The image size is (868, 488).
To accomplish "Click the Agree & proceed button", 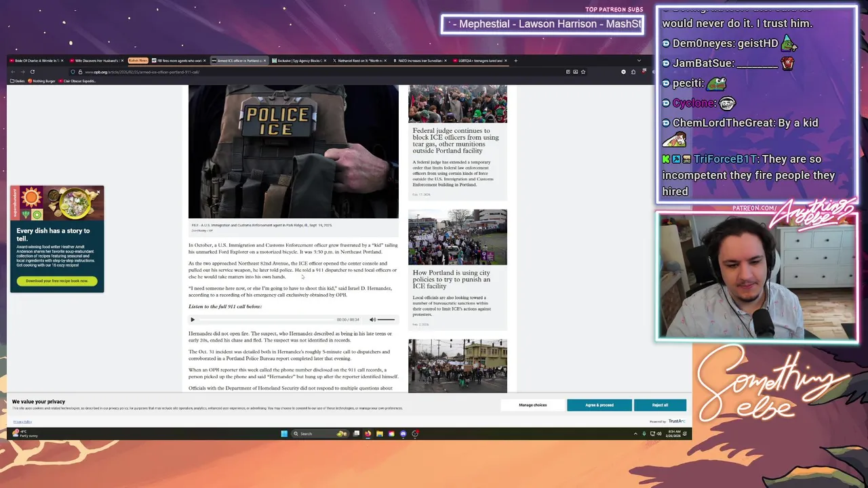I will point(599,405).
